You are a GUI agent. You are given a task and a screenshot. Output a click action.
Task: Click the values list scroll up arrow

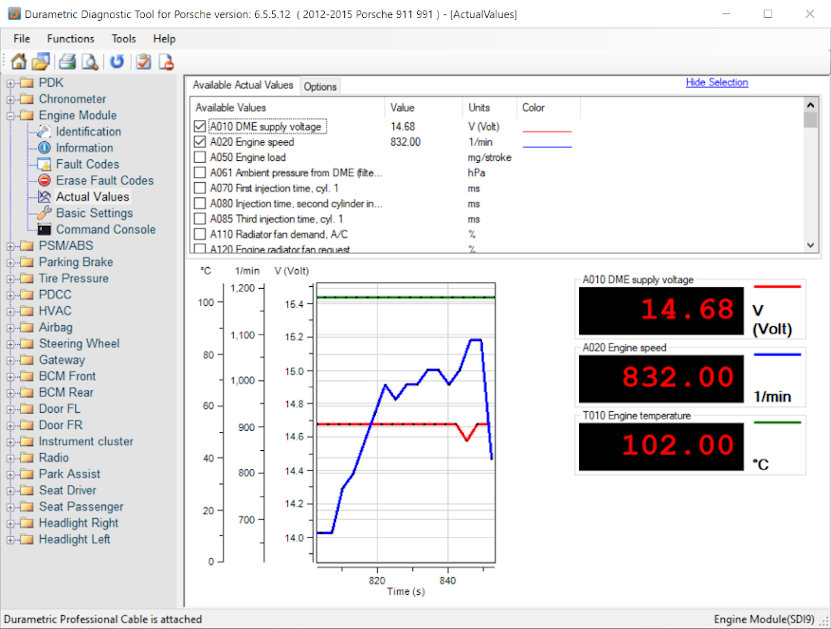[810, 104]
